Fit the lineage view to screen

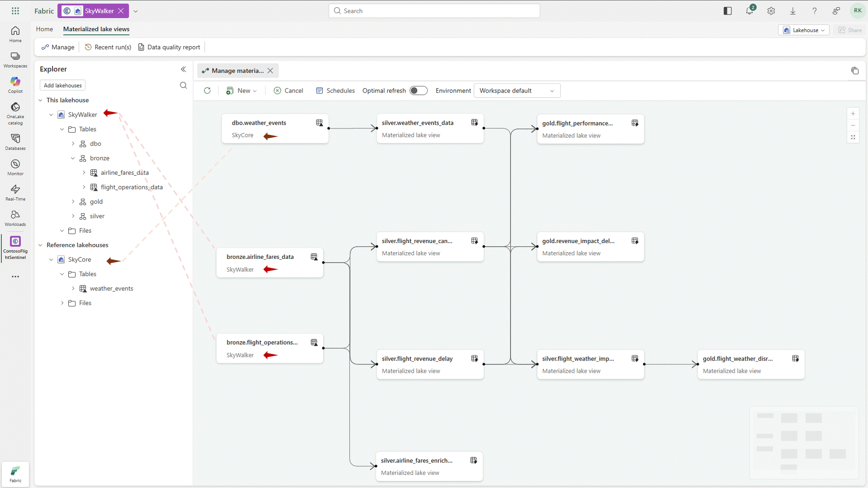coord(854,137)
